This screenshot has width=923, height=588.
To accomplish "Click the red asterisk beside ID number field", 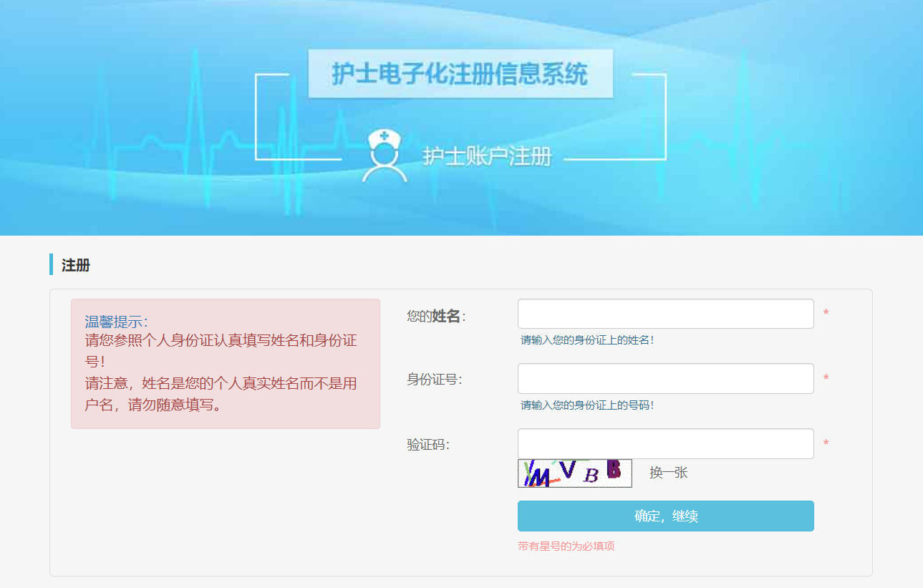I will tap(826, 378).
